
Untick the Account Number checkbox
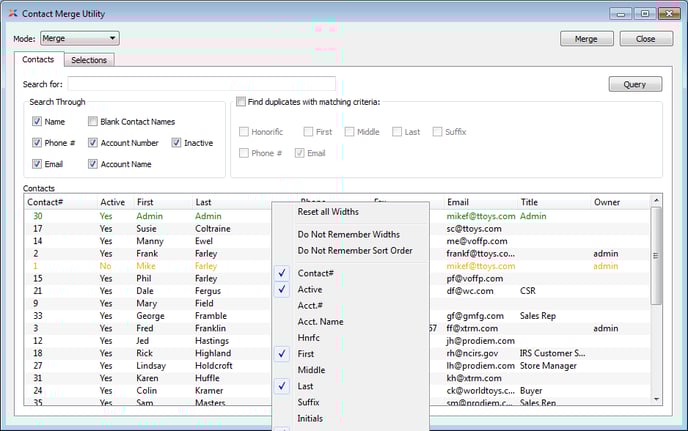[93, 143]
